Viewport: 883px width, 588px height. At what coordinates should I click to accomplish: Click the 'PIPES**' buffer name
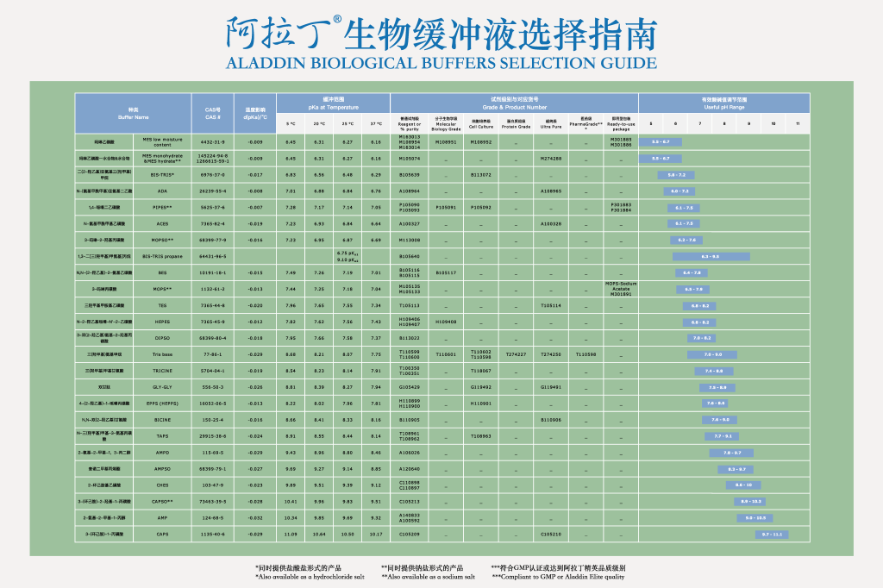(162, 207)
